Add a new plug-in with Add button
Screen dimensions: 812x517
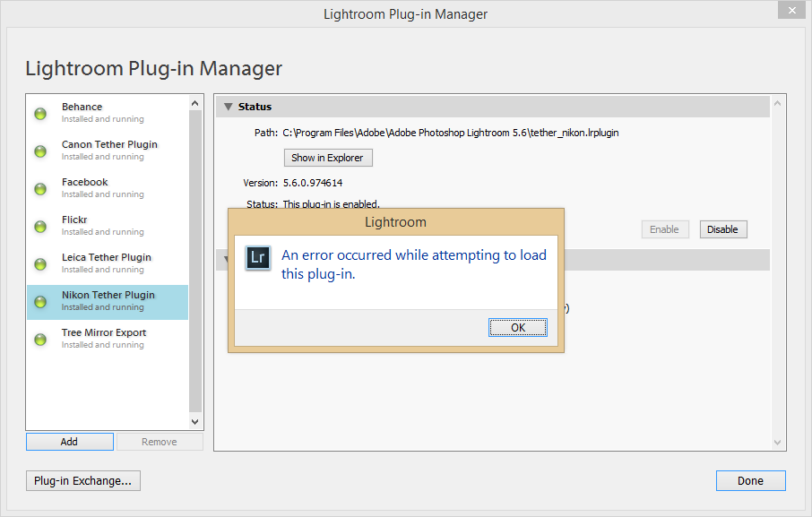click(69, 442)
